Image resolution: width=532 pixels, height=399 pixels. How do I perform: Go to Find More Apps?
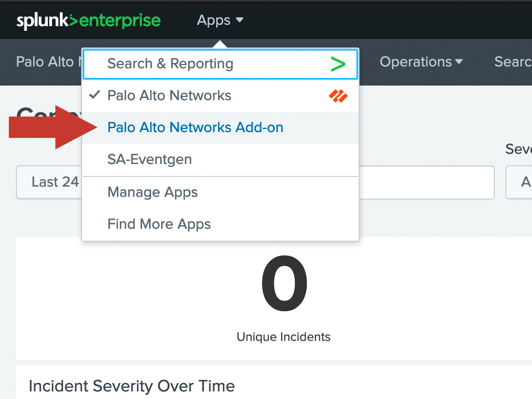(159, 224)
